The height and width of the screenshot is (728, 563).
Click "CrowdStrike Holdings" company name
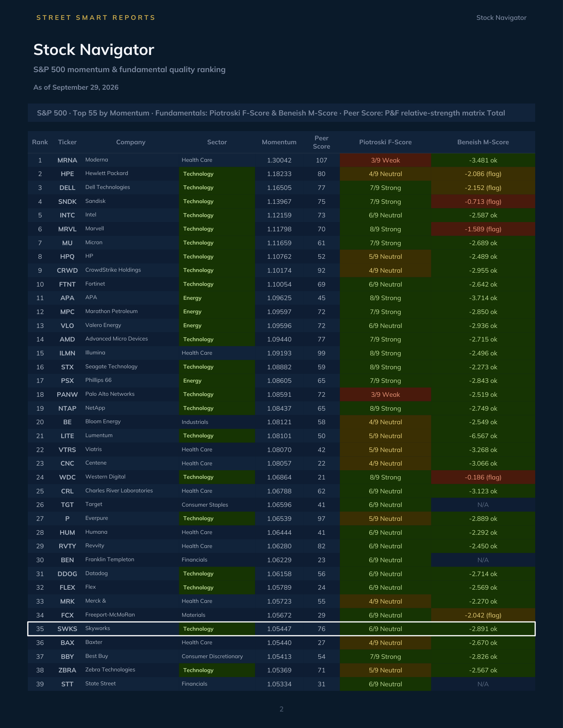pyautogui.click(x=113, y=270)
